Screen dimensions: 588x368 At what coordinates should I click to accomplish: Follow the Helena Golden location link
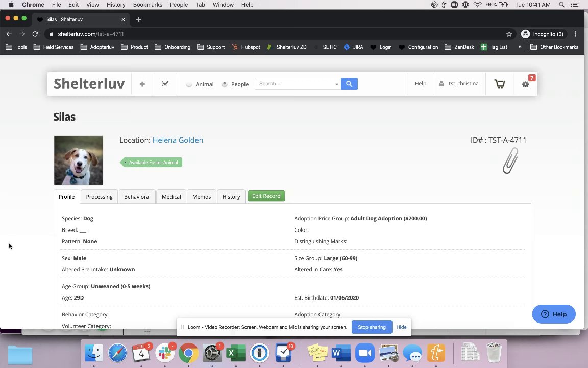[178, 140]
